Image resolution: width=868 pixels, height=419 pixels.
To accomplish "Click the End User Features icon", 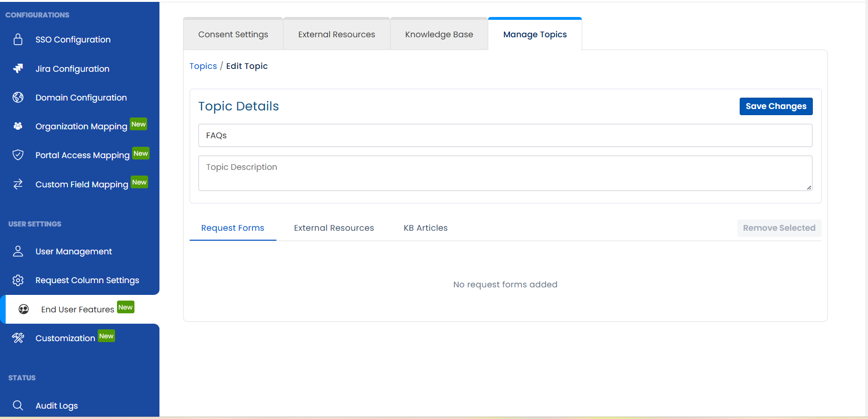I will 24,309.
